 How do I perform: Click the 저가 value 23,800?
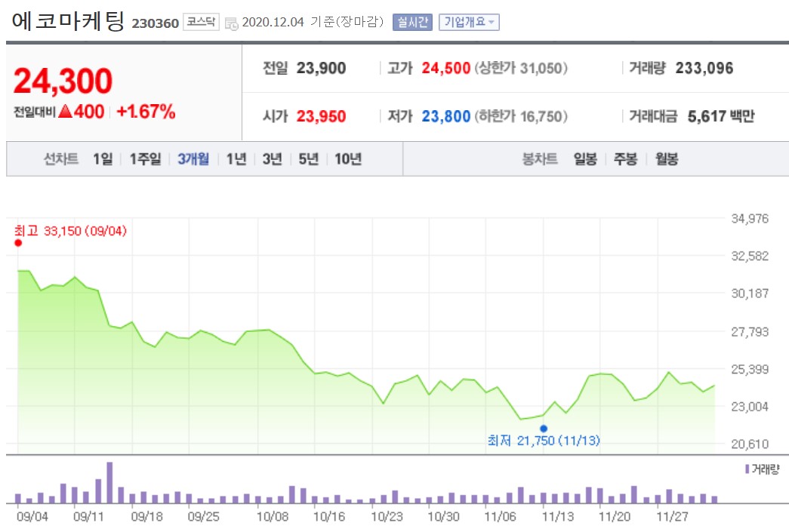[445, 116]
